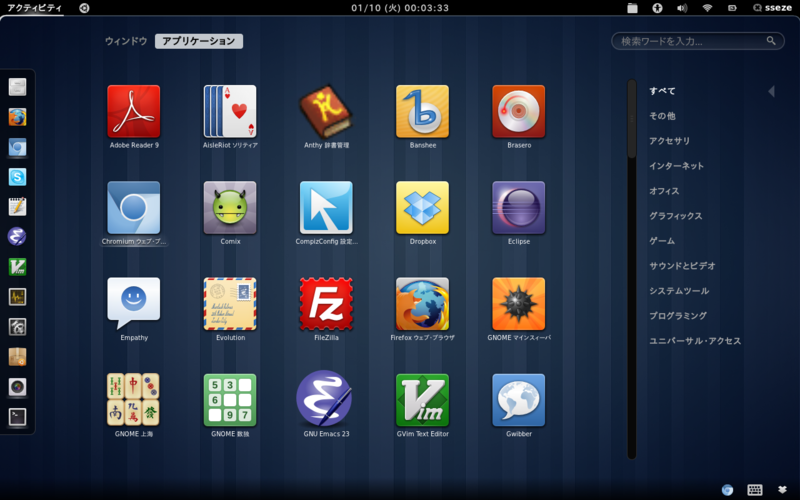Click the search field 検索ワードを入力
This screenshot has width=800, height=500.
click(697, 41)
